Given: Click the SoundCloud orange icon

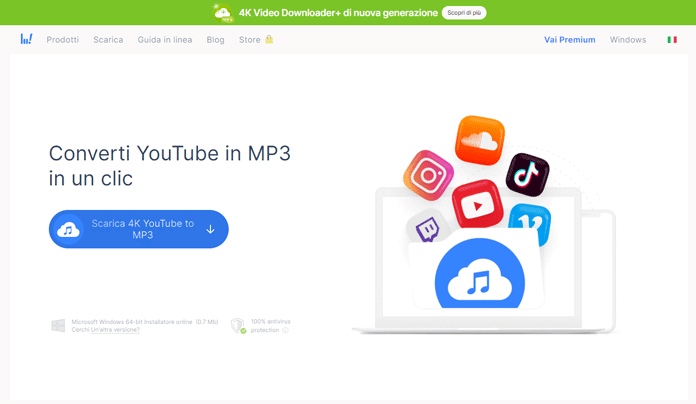Looking at the screenshot, I should point(480,140).
